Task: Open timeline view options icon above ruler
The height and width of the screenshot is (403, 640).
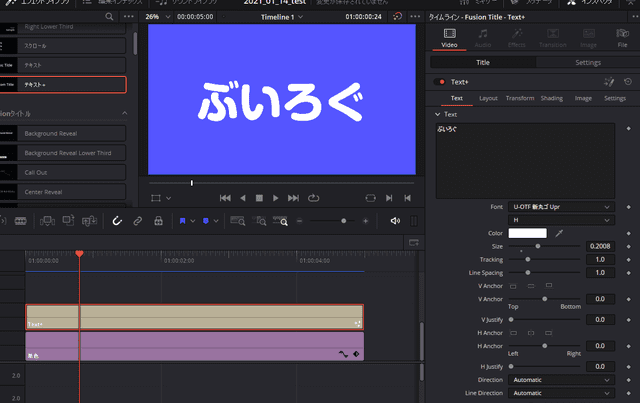Action: pos(413,243)
